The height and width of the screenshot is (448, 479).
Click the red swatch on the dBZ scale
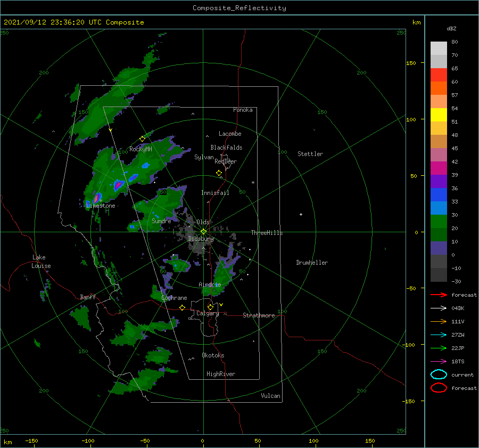[439, 75]
